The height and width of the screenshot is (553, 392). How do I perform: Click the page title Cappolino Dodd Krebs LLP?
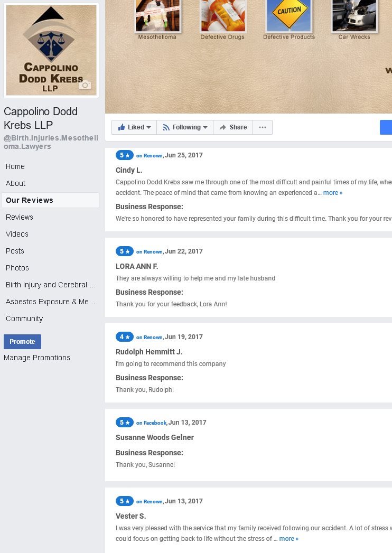pos(41,118)
